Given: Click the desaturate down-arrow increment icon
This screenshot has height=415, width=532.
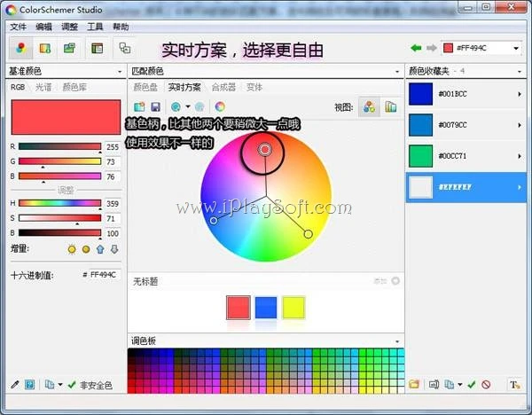Looking at the screenshot, I should pos(114,249).
